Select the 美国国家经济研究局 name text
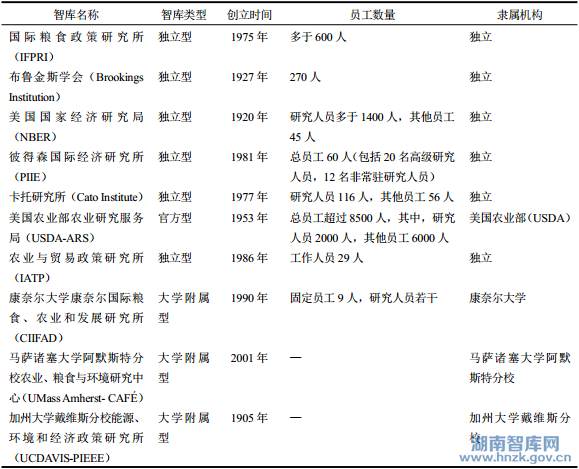Viewport: 579px width, 469px height. pos(76,117)
